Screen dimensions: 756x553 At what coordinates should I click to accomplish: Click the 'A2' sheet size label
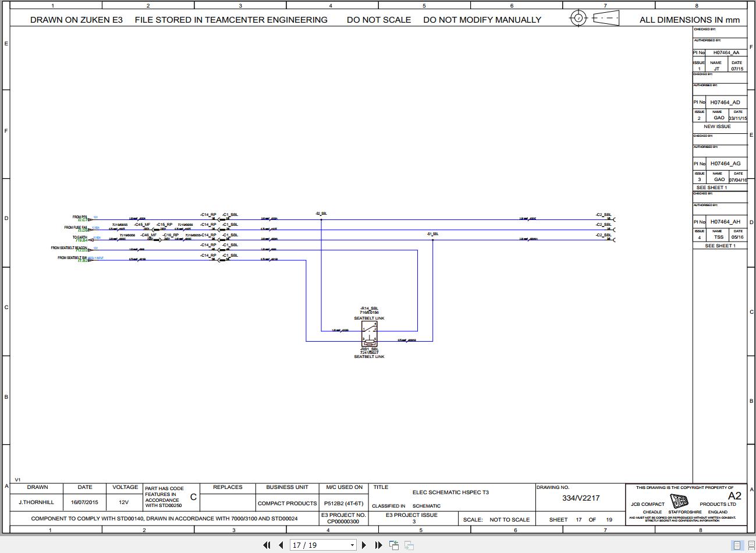pos(735,496)
